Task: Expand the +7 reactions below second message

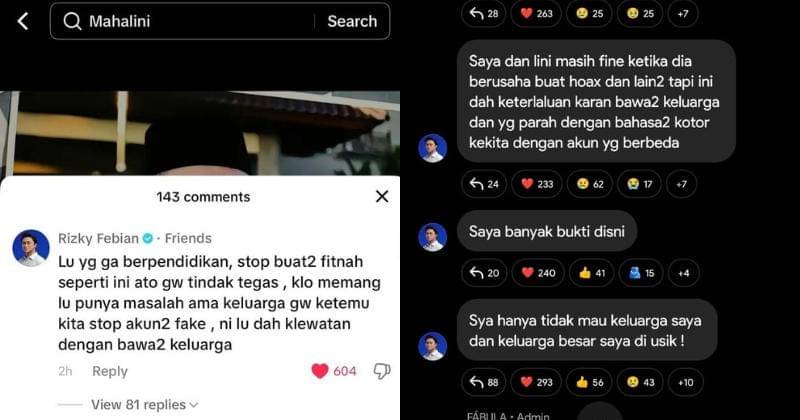Action: (682, 184)
